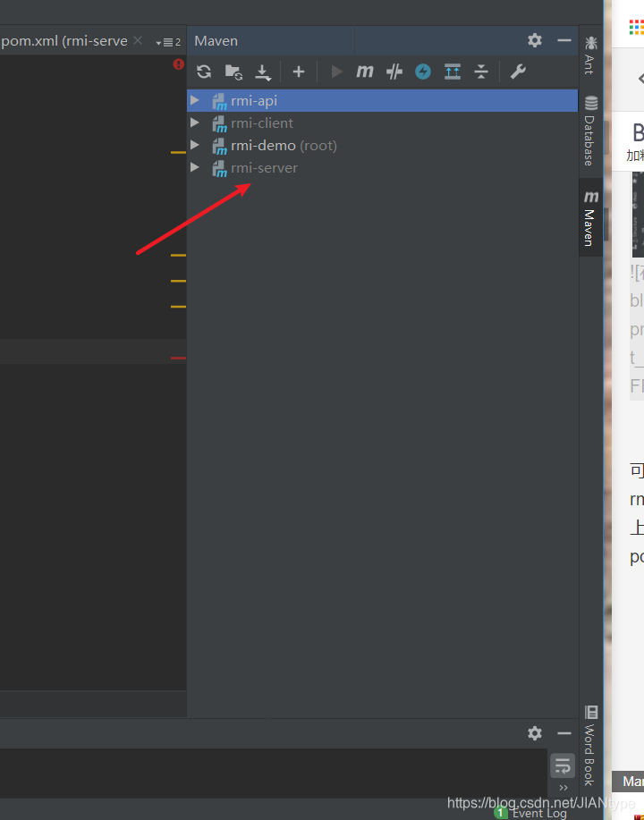
Task: Click the red error indicator in editor
Action: 178,64
